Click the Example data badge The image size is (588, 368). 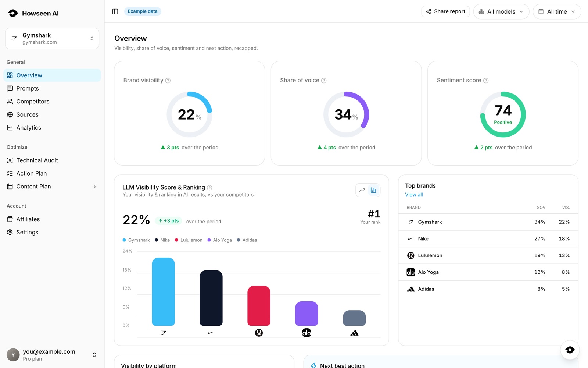pyautogui.click(x=143, y=11)
